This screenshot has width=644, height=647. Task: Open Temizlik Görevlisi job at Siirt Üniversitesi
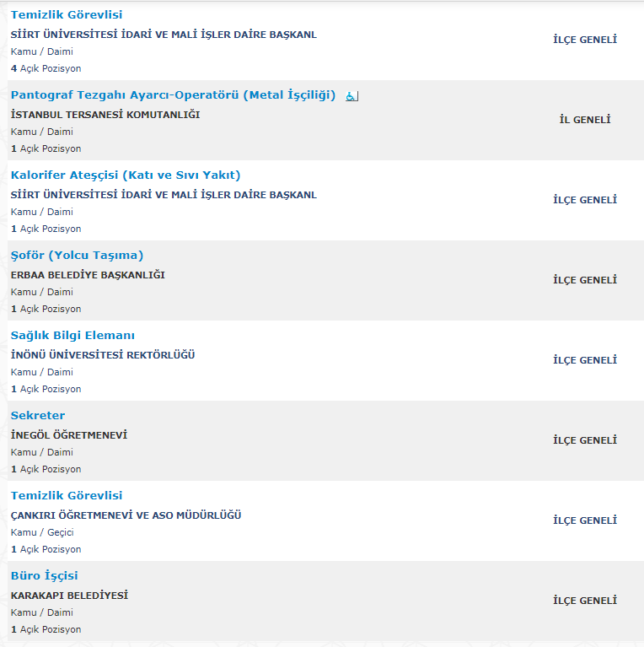67,15
